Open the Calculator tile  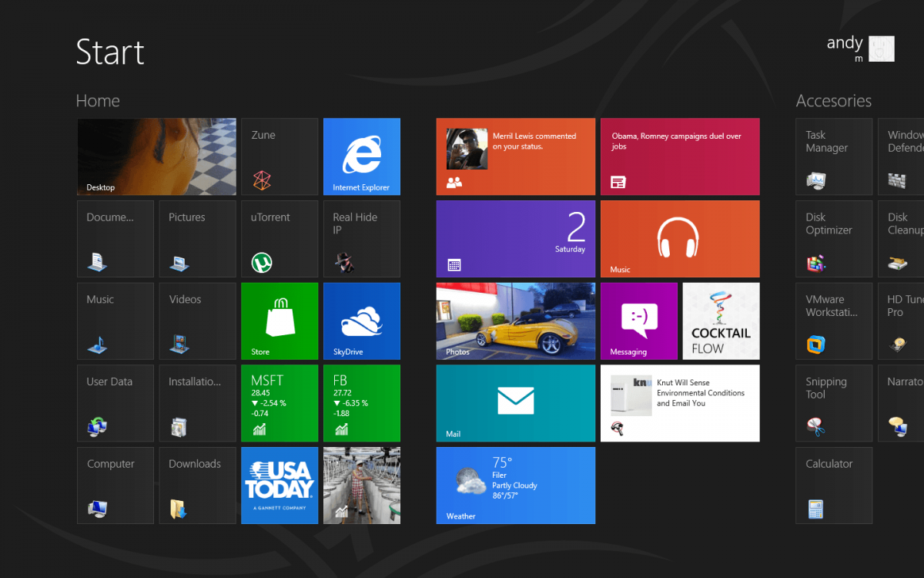click(x=834, y=486)
